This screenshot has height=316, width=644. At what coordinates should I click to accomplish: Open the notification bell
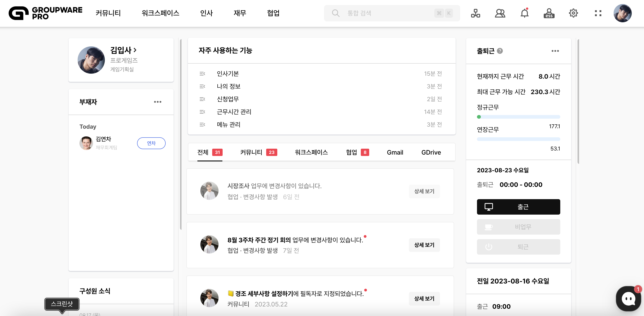(x=524, y=13)
